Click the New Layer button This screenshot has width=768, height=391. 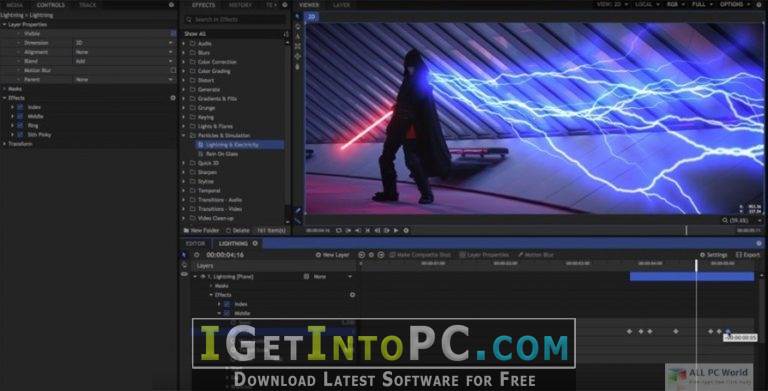pos(333,255)
